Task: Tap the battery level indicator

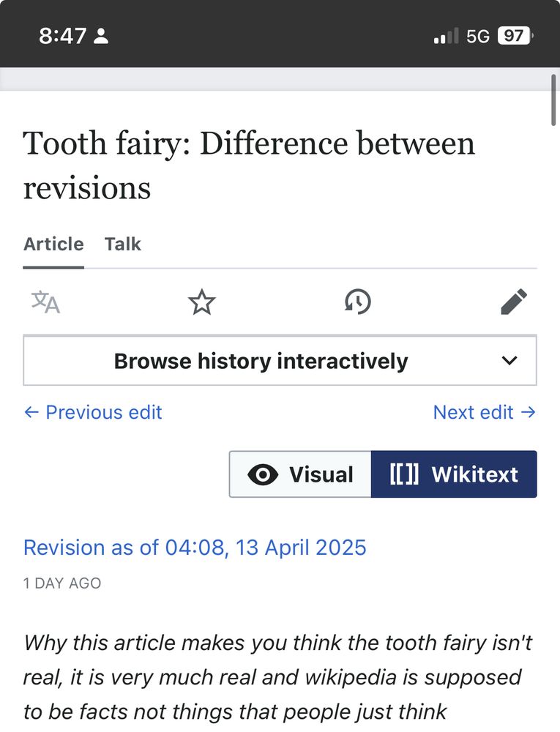Action: click(x=515, y=36)
